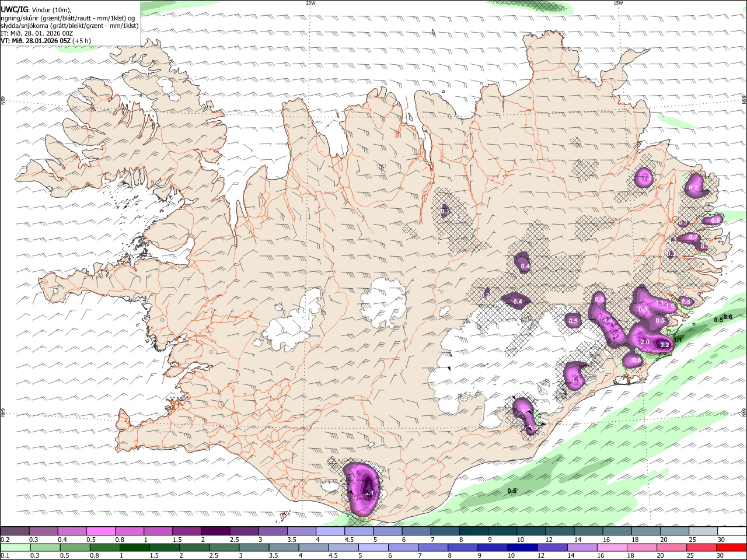
Task: Pick the darkest purple swatch labeled 2
Action: pyautogui.click(x=215, y=531)
